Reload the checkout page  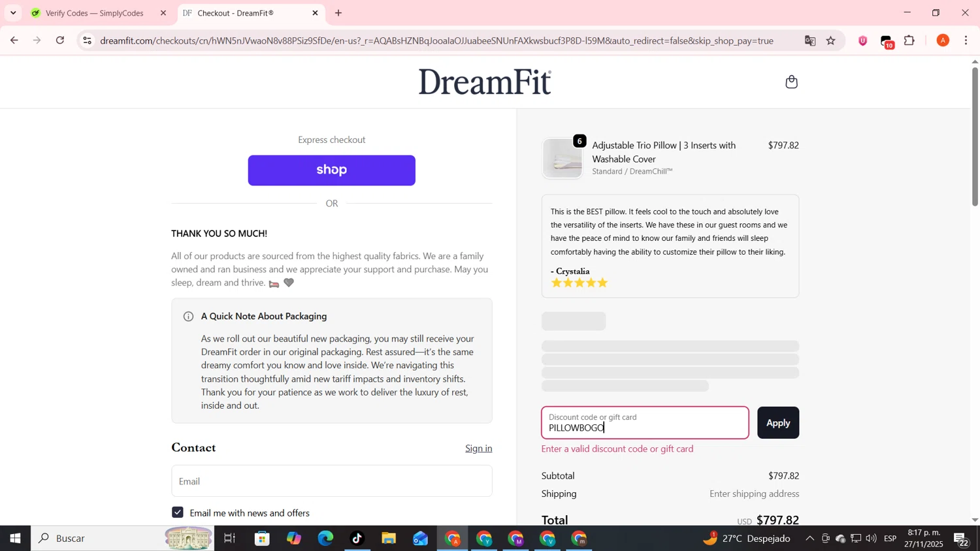[x=60, y=40]
